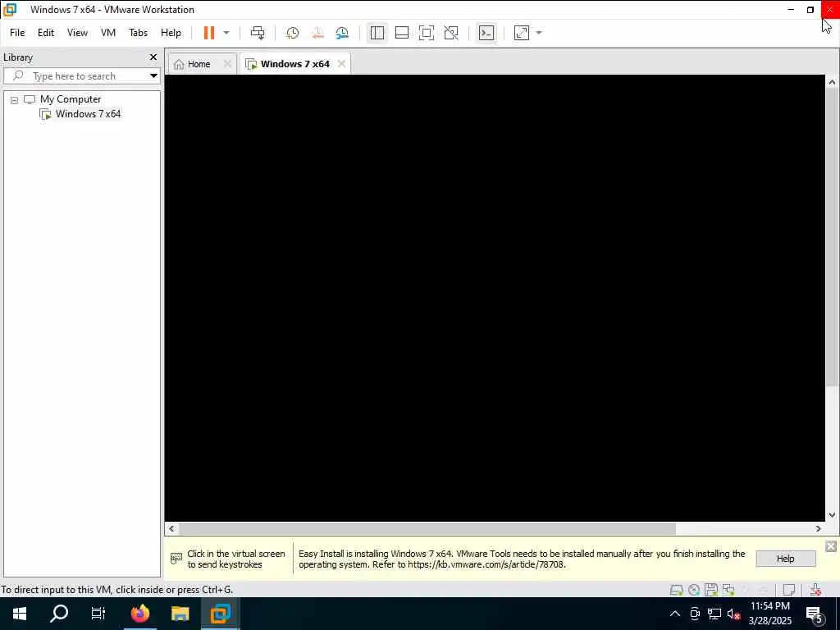
Task: Launch Firefox from the taskbar
Action: (140, 614)
